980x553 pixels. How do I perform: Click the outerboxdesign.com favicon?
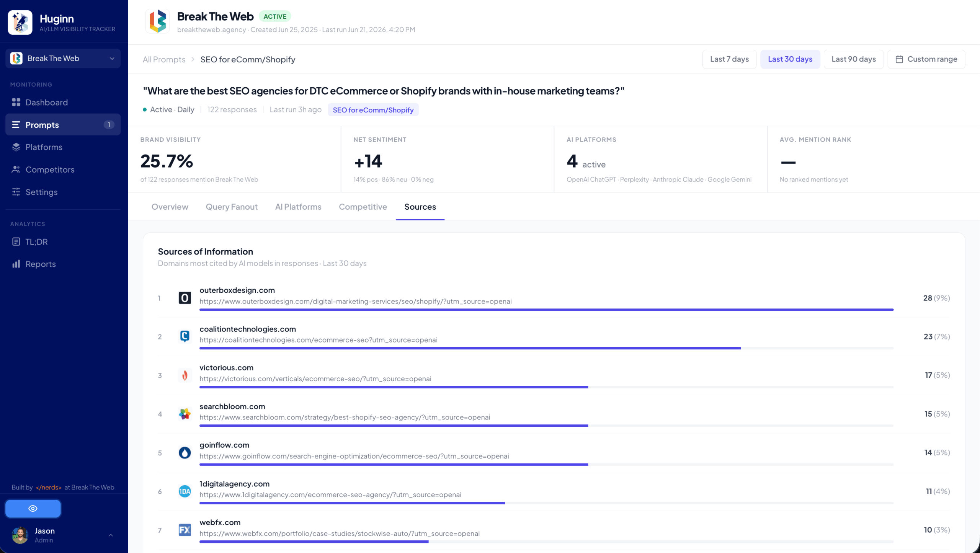[185, 298]
